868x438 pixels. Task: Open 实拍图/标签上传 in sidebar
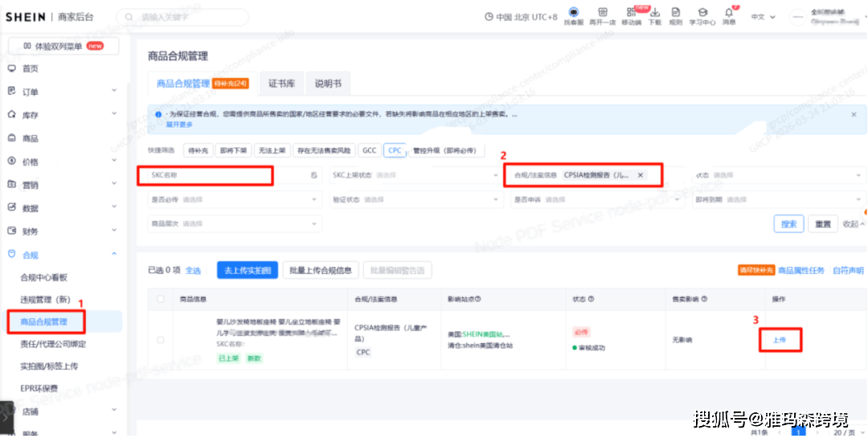[49, 366]
